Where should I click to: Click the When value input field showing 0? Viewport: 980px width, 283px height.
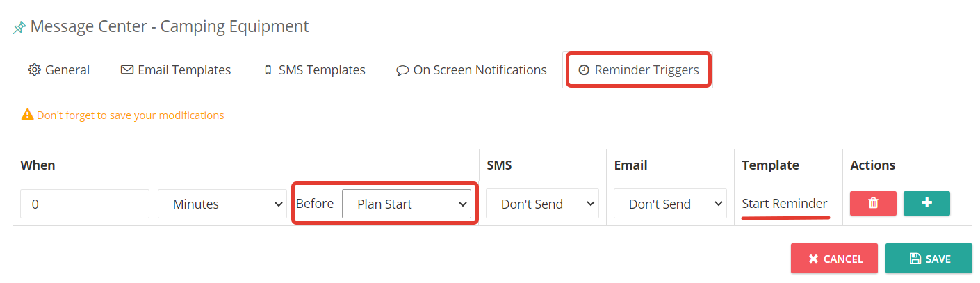(85, 204)
